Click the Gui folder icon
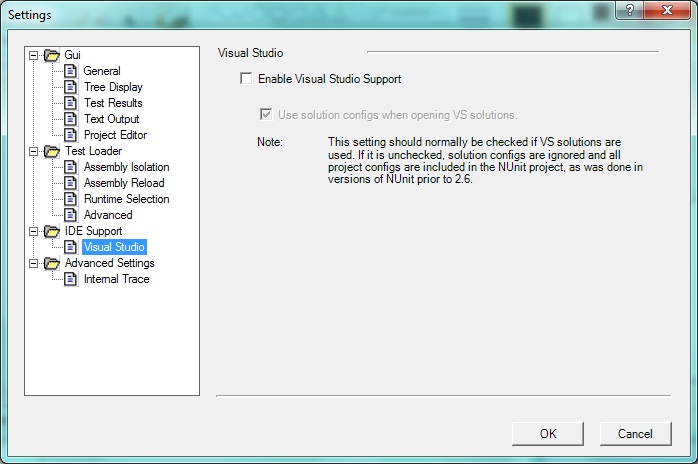The height and width of the screenshot is (464, 698). 52,55
